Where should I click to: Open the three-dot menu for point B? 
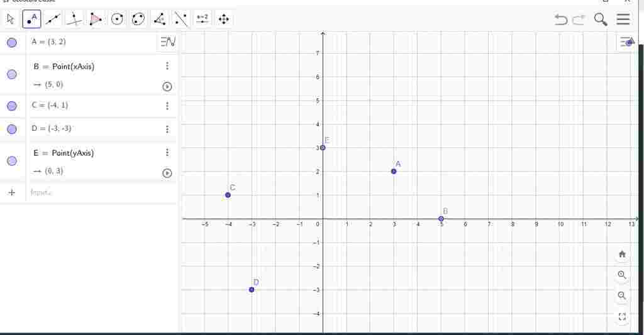pos(167,66)
